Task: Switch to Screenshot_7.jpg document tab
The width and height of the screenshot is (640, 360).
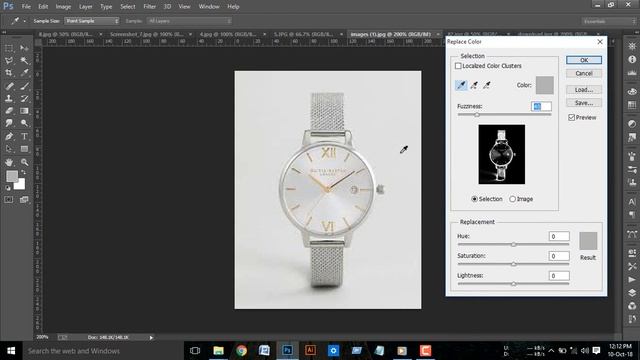Action: coord(147,34)
